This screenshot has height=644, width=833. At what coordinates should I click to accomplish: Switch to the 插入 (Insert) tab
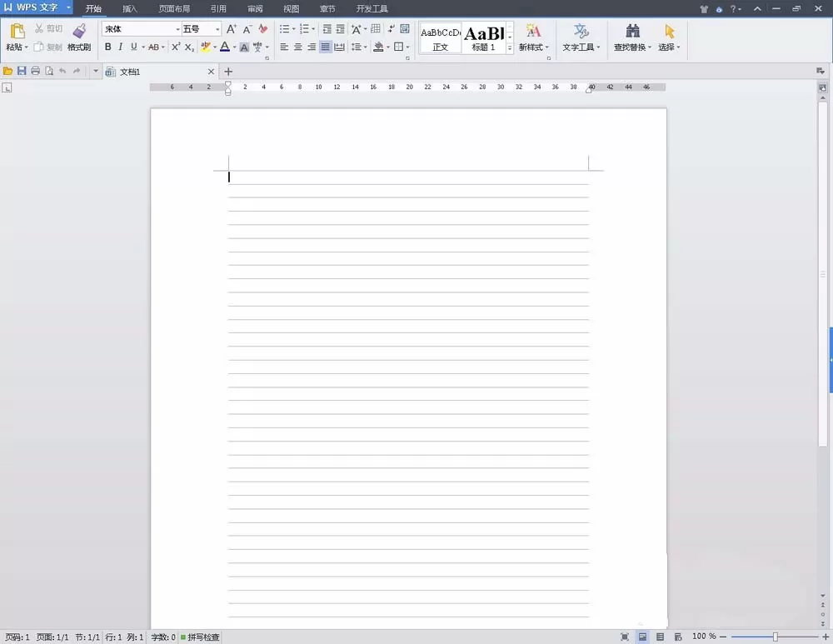tap(130, 8)
